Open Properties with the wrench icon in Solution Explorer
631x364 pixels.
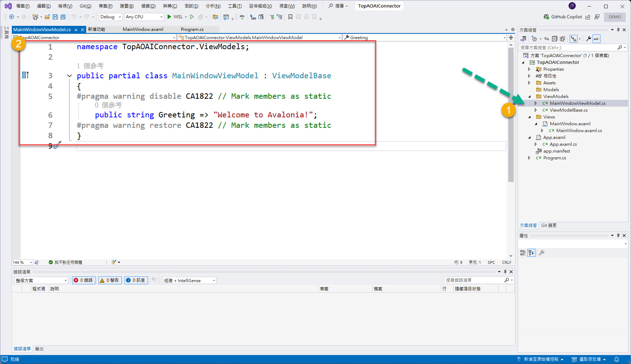pos(589,39)
